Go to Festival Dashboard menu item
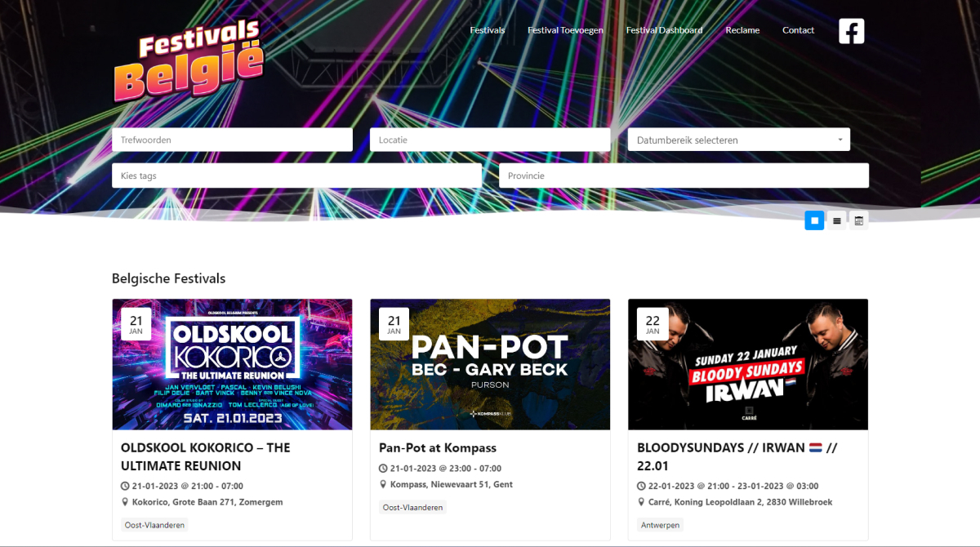 [664, 30]
